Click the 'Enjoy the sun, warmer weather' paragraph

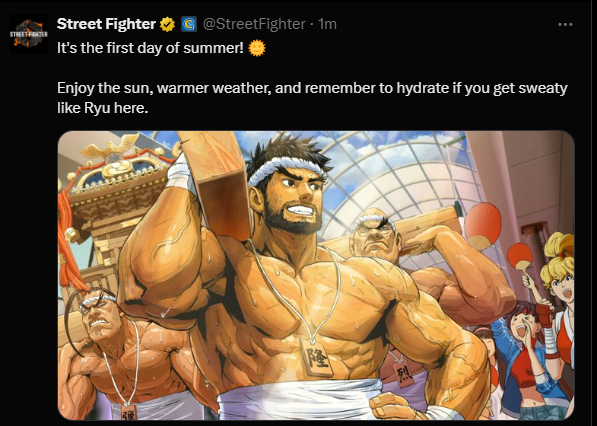click(x=312, y=98)
